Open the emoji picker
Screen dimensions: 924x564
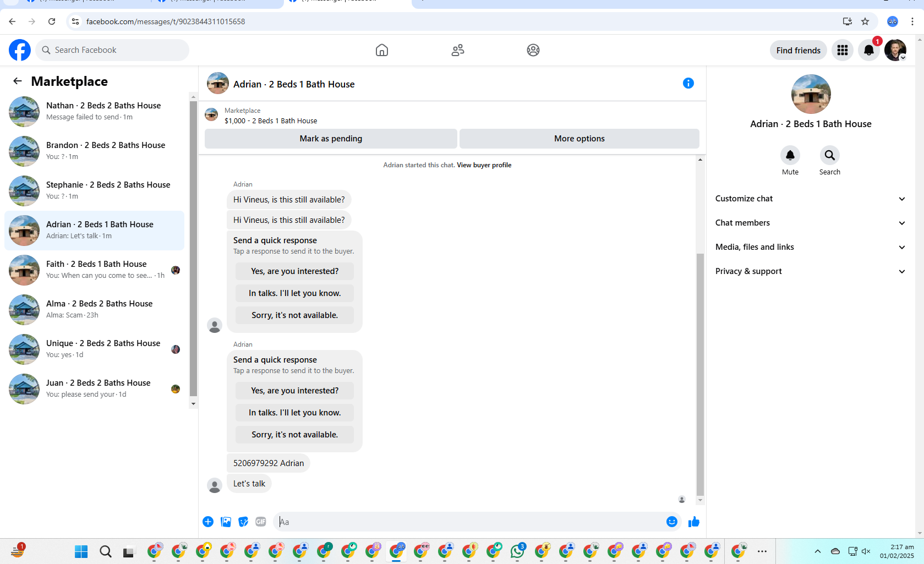point(672,522)
